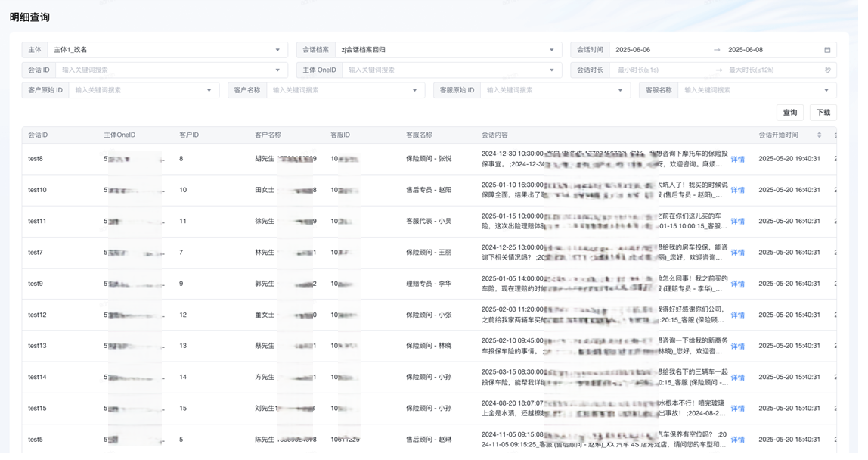The height and width of the screenshot is (460, 868).
Task: Open 详情 link for row test8
Action: click(737, 159)
